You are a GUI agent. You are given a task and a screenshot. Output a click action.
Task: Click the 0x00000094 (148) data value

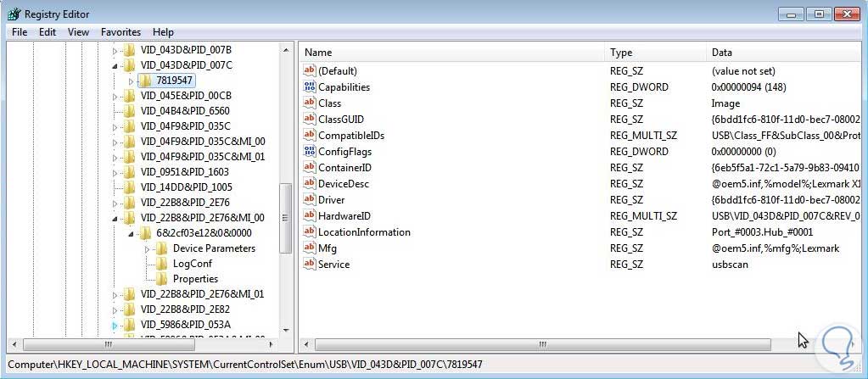click(748, 87)
